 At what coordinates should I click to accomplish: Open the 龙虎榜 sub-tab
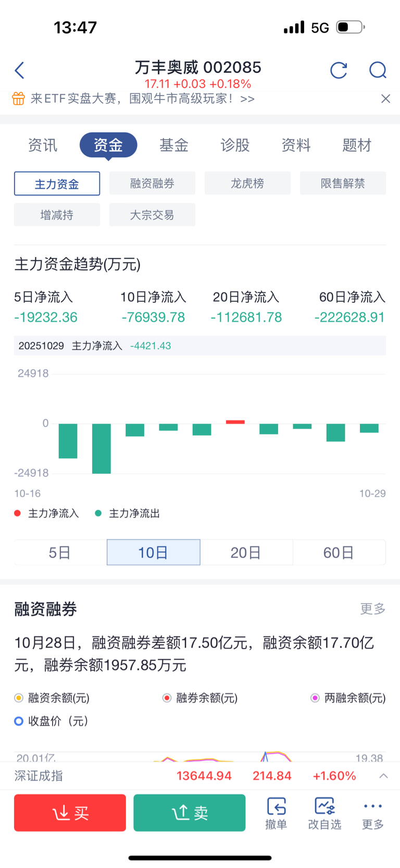(x=247, y=184)
